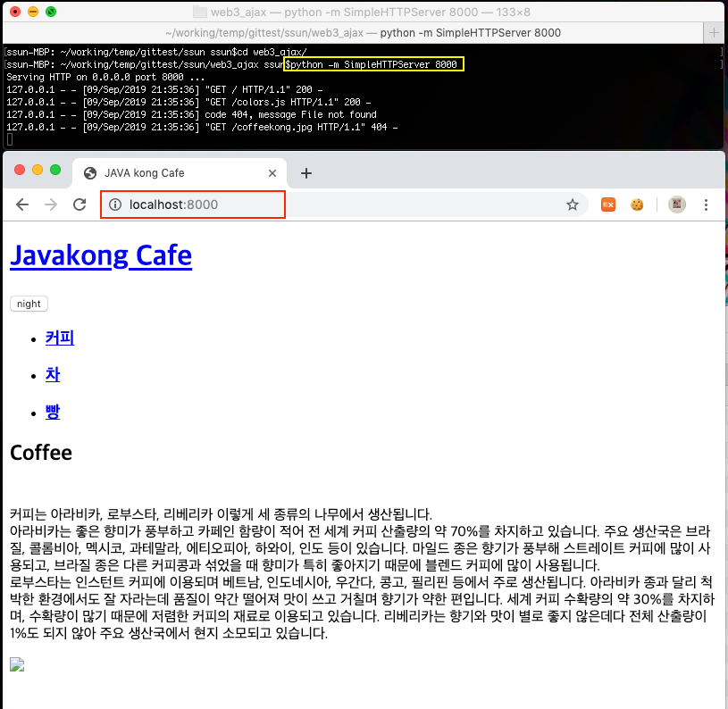Reload the localhost page
The image size is (728, 709).
pos(79,204)
